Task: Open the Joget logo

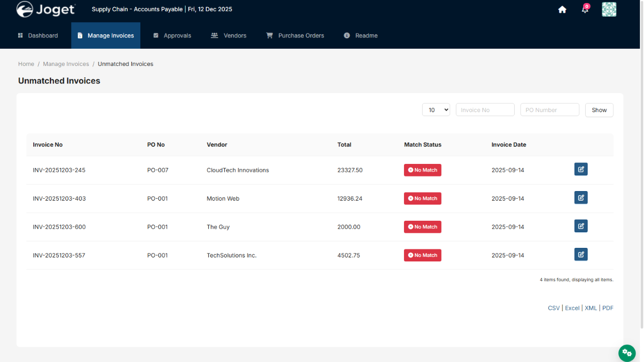Action: point(46,10)
